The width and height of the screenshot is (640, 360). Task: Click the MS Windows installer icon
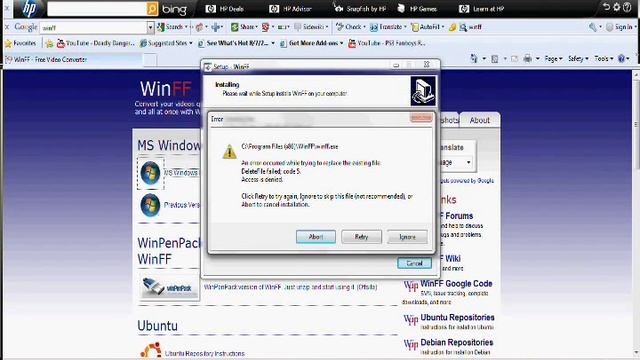[150, 172]
